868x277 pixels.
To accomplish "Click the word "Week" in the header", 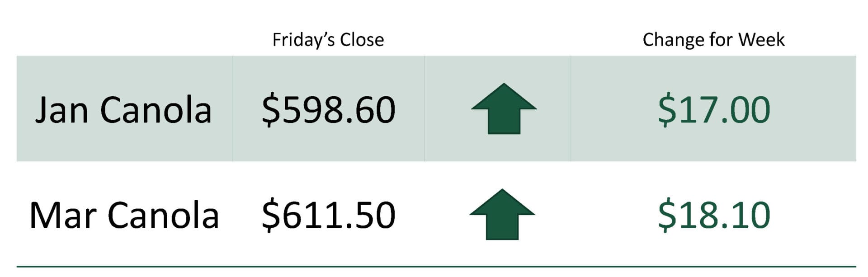I will click(761, 40).
